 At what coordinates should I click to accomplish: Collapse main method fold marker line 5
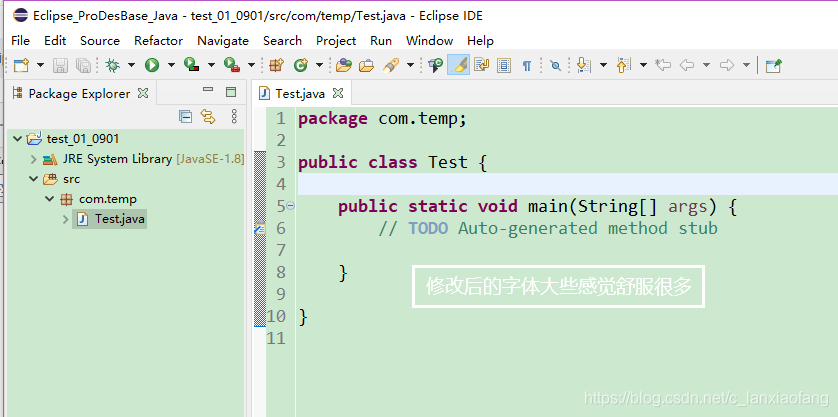pos(291,206)
